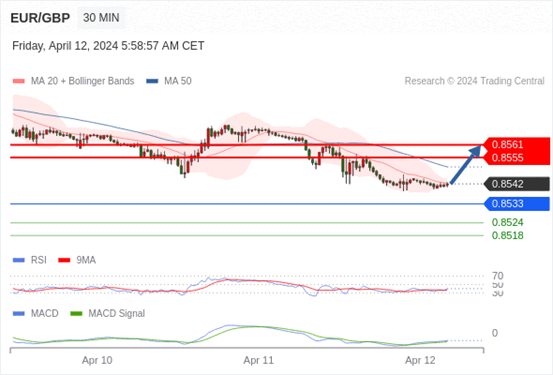
Task: Click the MACD zero level label
Action: [495, 333]
